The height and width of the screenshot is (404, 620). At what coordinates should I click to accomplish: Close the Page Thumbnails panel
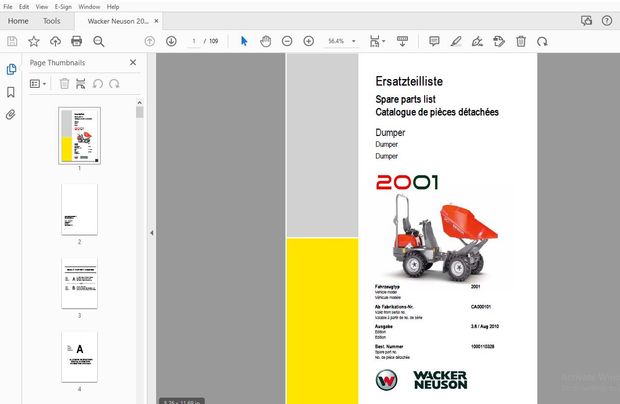coord(133,62)
